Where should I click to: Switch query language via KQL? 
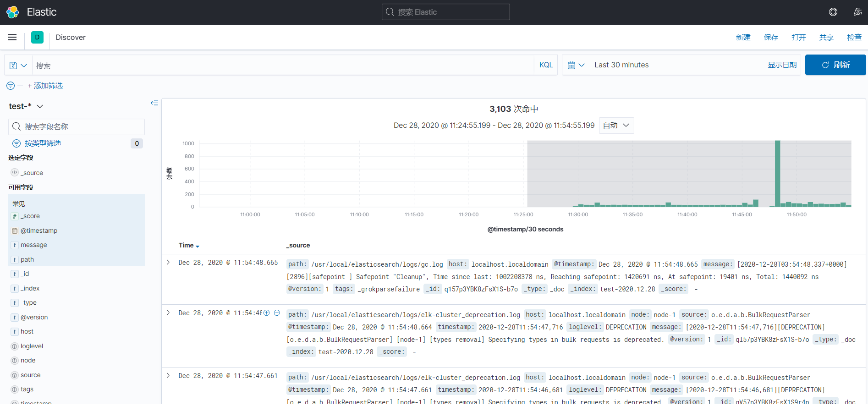click(x=546, y=65)
